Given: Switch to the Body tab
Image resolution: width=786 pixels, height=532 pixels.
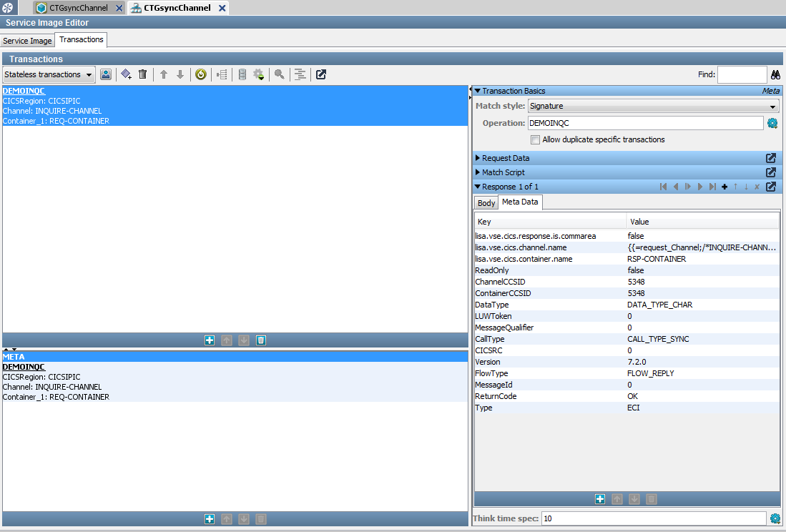Looking at the screenshot, I should click(486, 202).
